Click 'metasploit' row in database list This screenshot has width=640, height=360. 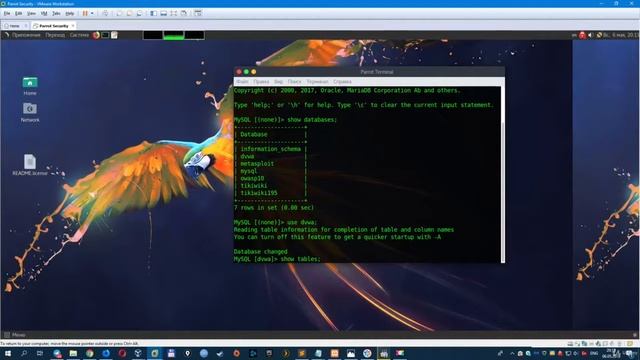pos(257,164)
